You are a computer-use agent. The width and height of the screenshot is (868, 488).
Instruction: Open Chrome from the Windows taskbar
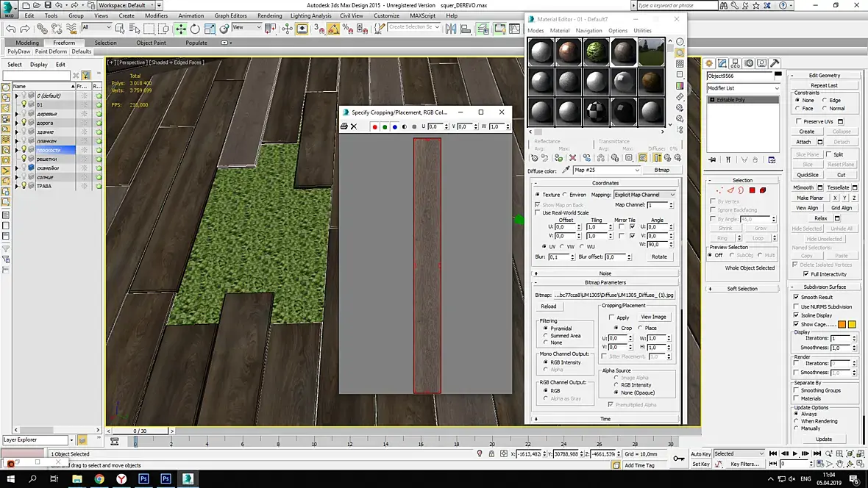(x=99, y=478)
